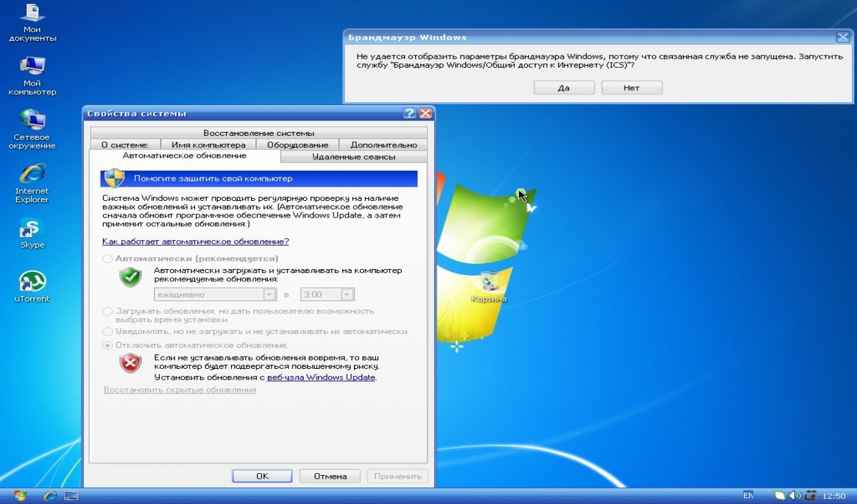Choose Уведомлять, но не загружать radio option
This screenshot has width=857, height=504.
(107, 331)
